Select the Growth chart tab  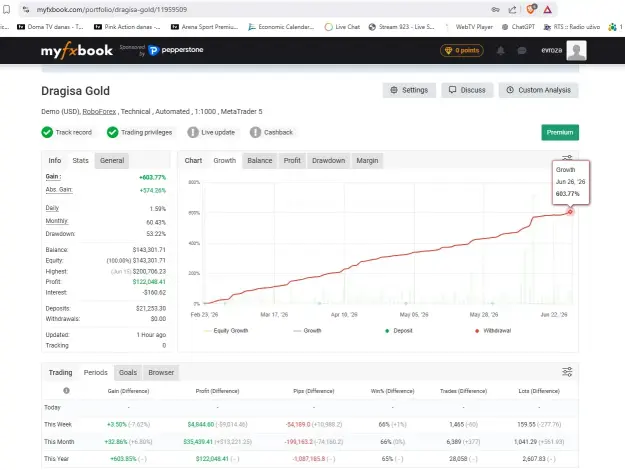tap(225, 161)
